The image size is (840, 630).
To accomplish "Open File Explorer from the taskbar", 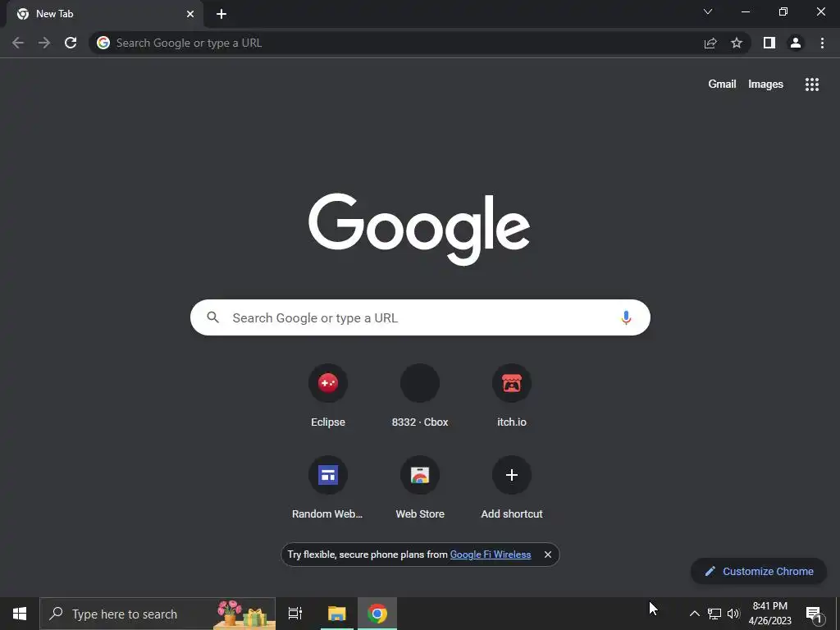I will (x=337, y=614).
